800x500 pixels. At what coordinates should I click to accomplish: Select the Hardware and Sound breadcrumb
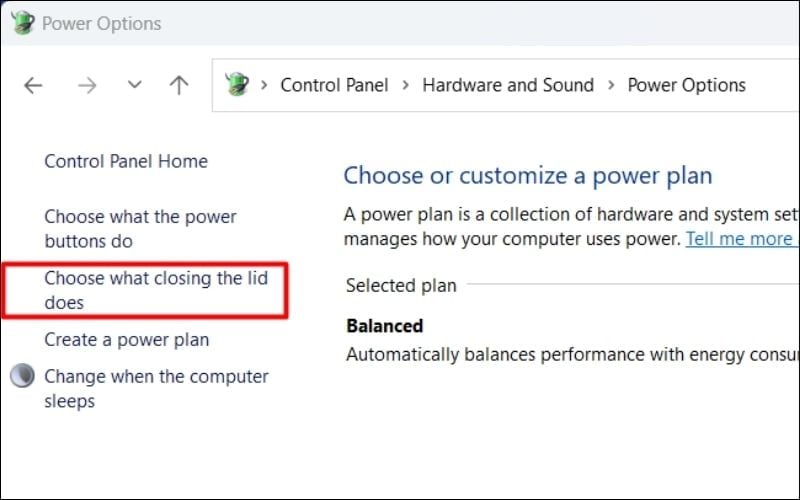508,85
